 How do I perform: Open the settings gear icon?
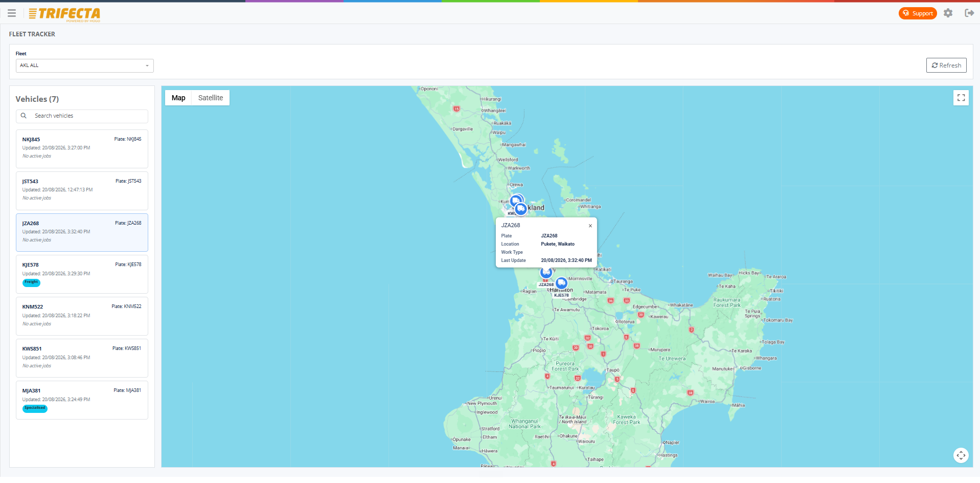(x=948, y=13)
